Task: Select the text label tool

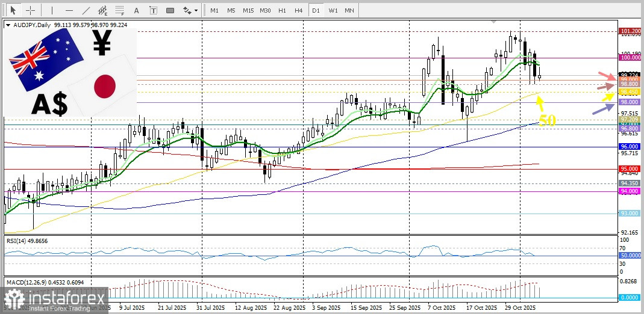Action: (x=154, y=10)
